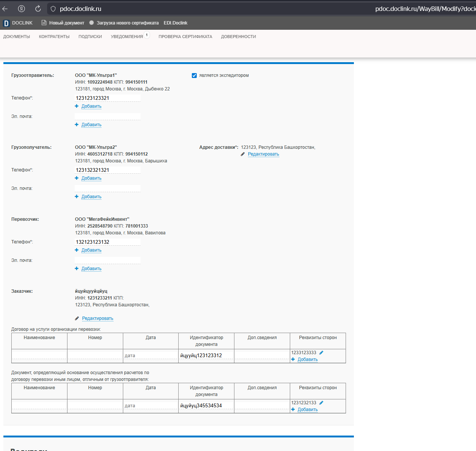Click 'Загрузка нового сертификата' link

(x=128, y=23)
